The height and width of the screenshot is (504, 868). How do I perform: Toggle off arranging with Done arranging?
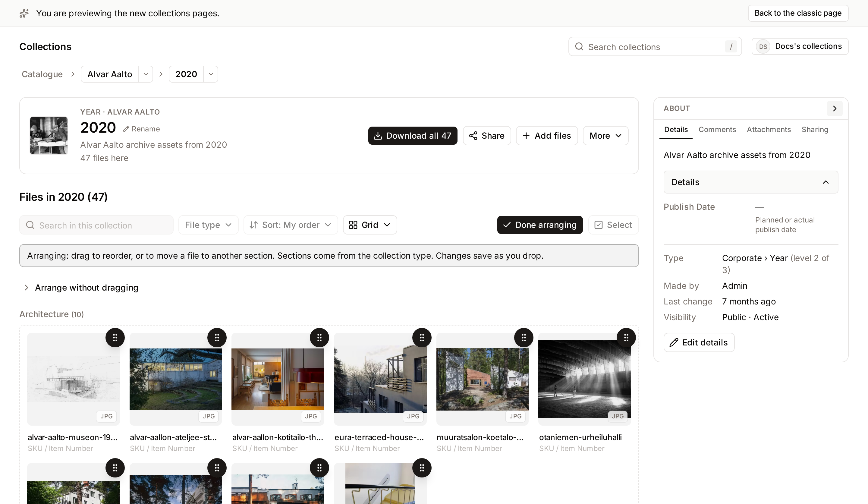pyautogui.click(x=540, y=225)
